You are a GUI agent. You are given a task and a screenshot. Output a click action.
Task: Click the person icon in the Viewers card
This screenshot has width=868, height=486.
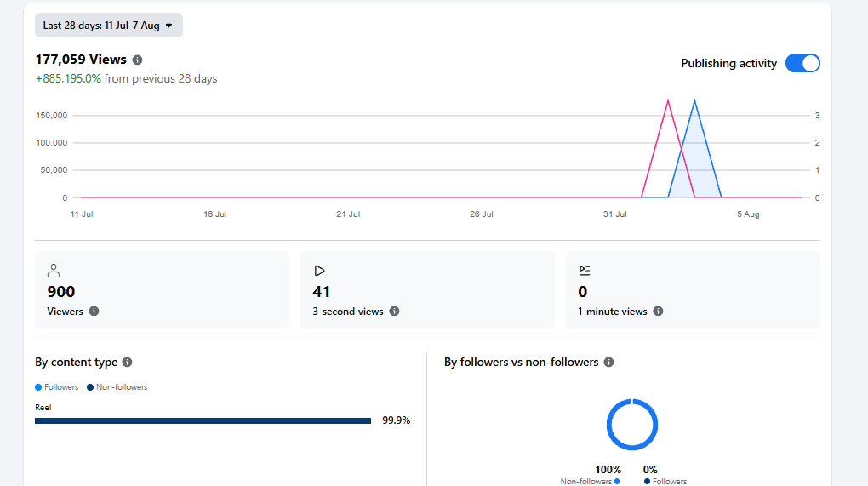coord(54,271)
